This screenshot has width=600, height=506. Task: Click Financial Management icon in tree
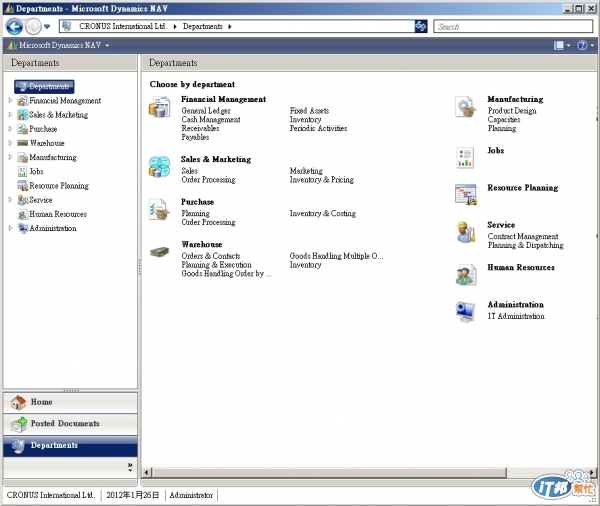(x=23, y=101)
